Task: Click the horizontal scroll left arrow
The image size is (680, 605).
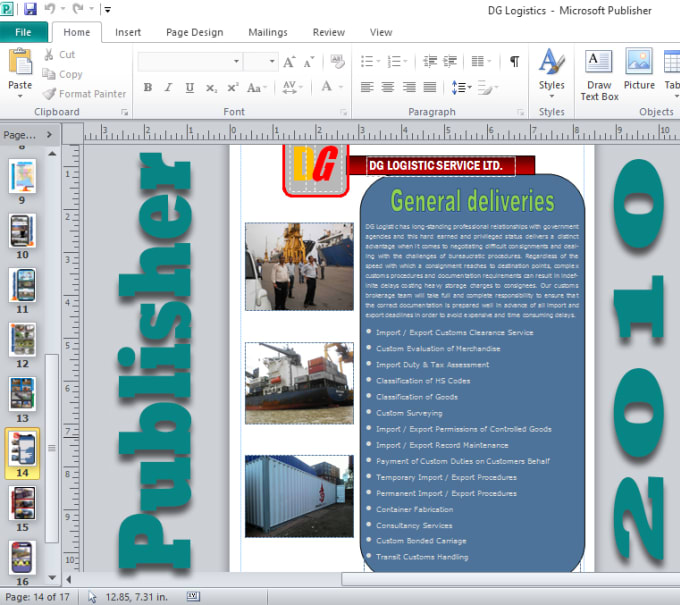Action: 69,579
